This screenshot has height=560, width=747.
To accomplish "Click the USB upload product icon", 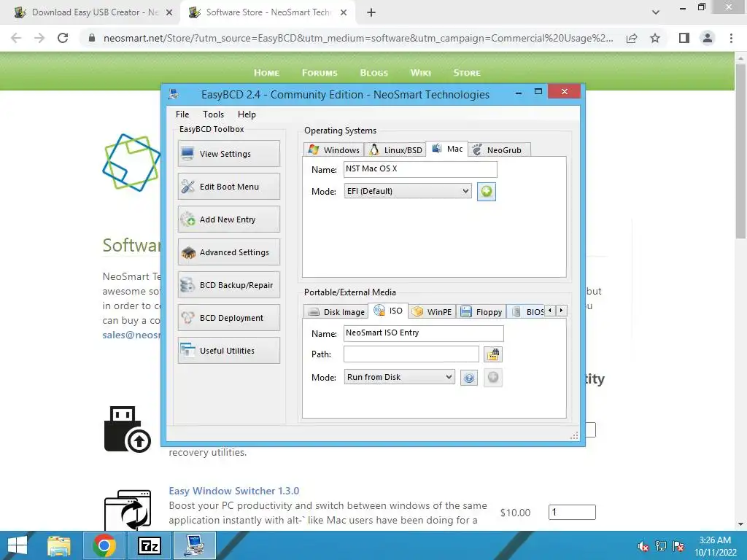I will pyautogui.click(x=127, y=429).
